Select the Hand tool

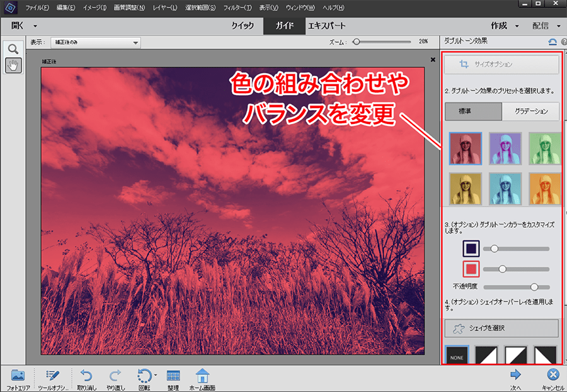tap(13, 65)
